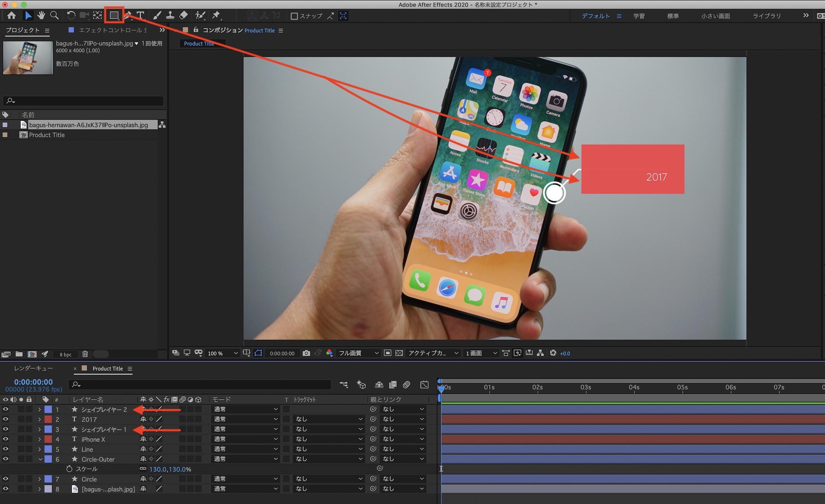Click the 130.0,130.0% scale value
The image size is (825, 504).
pos(170,469)
